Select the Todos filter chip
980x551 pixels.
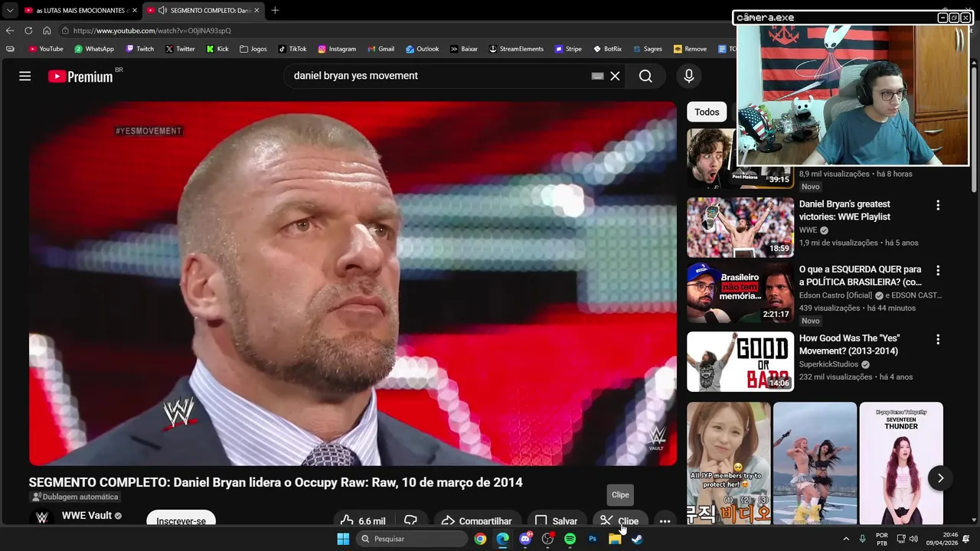[707, 112]
